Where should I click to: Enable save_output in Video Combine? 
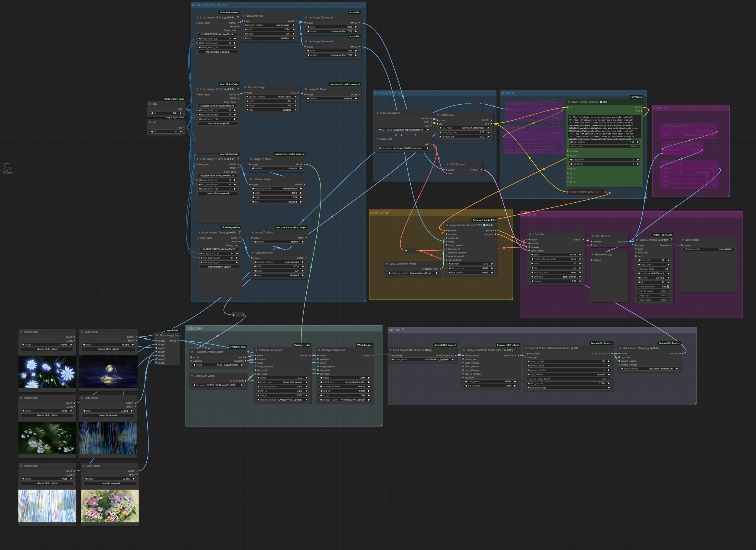pyautogui.click(x=654, y=300)
